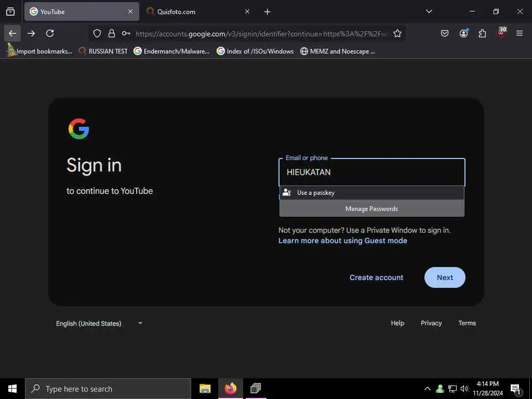
Task: Open a new tab with plus button
Action: 267,12
